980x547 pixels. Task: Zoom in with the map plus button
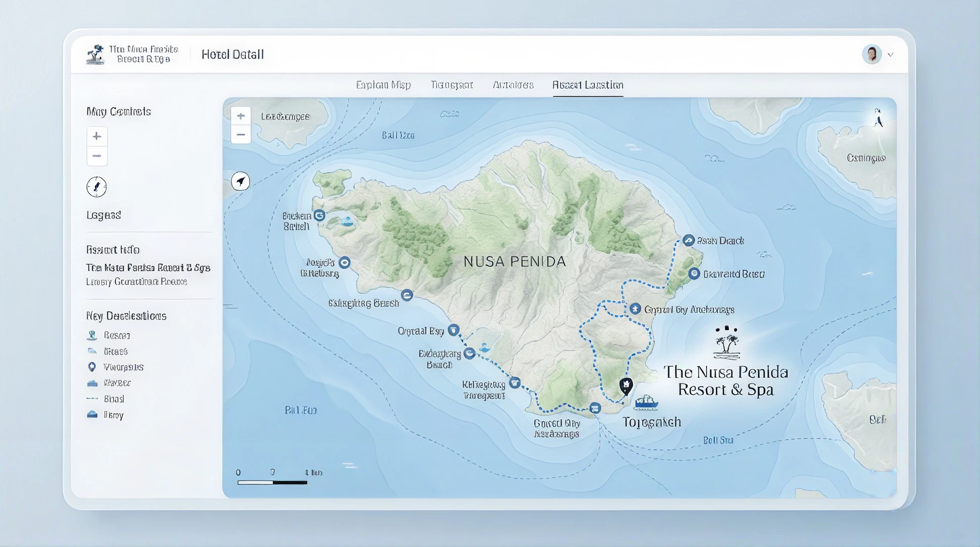pos(241,116)
